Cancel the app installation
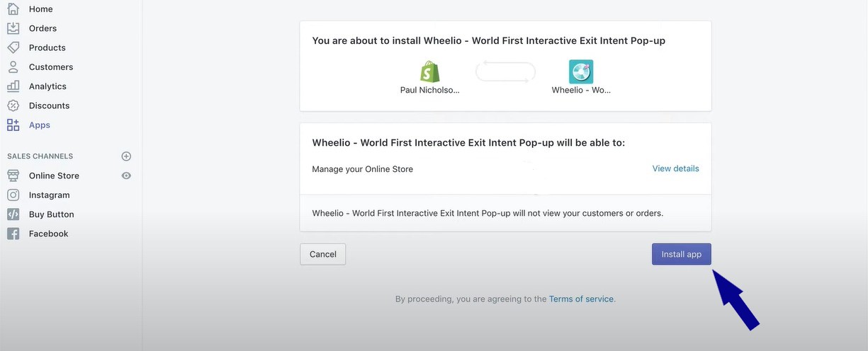The image size is (868, 351). click(322, 254)
